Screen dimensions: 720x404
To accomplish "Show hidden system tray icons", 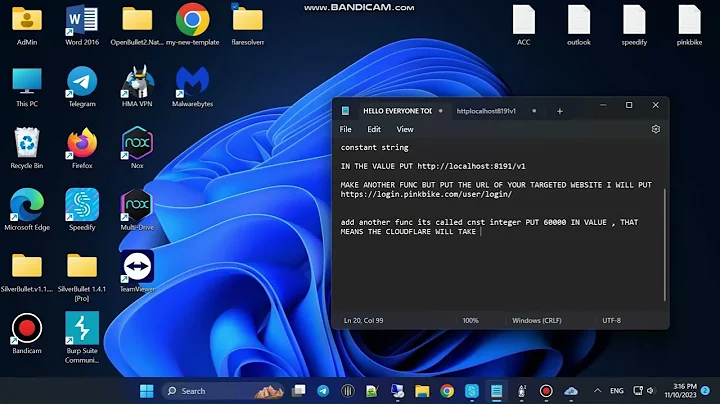I will coord(597,391).
